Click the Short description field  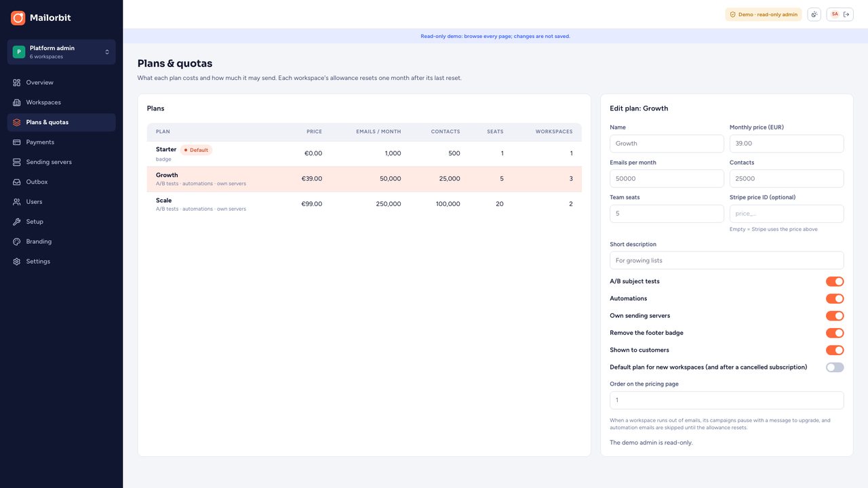(727, 260)
